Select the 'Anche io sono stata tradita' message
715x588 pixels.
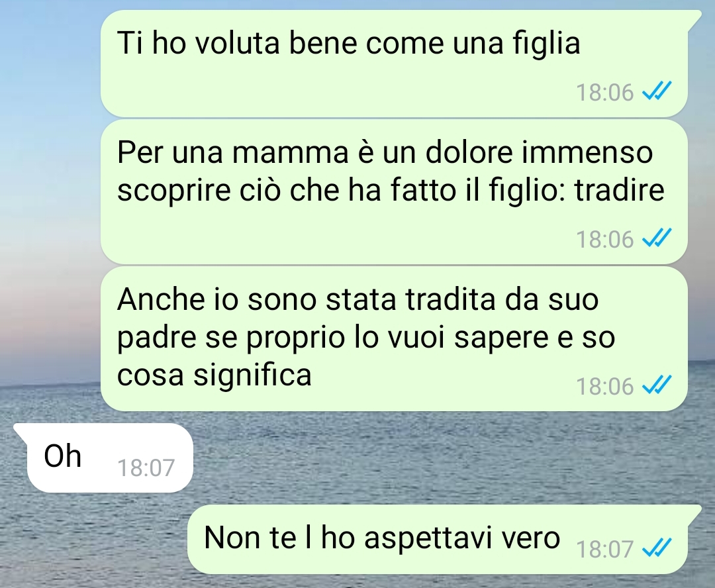(x=394, y=338)
